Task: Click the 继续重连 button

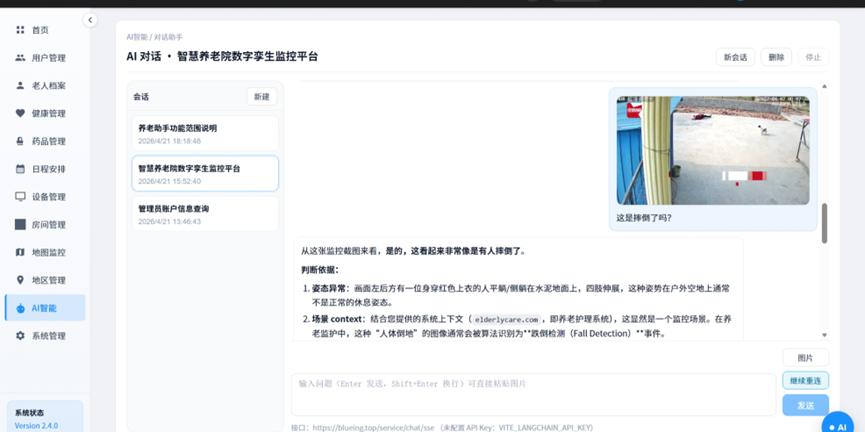Action: tap(805, 380)
